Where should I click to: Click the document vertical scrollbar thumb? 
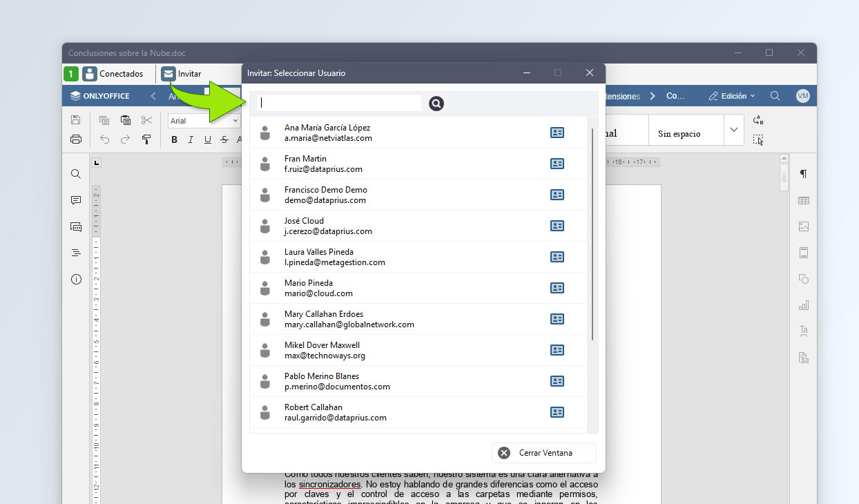pos(784,177)
